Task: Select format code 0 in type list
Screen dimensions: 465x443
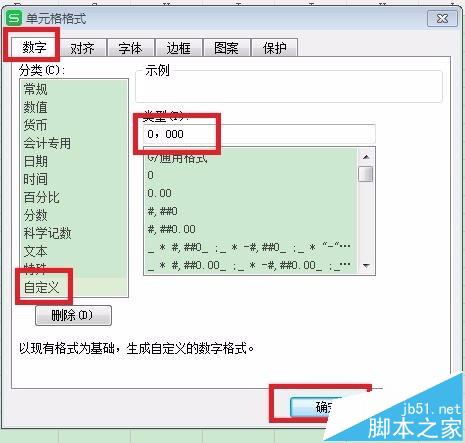Action: [251, 175]
